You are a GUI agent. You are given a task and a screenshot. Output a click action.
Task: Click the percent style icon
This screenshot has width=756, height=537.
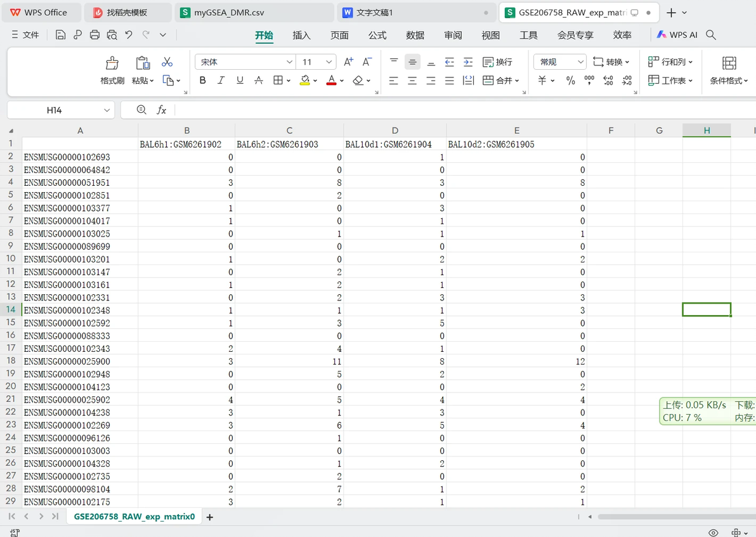pos(570,81)
